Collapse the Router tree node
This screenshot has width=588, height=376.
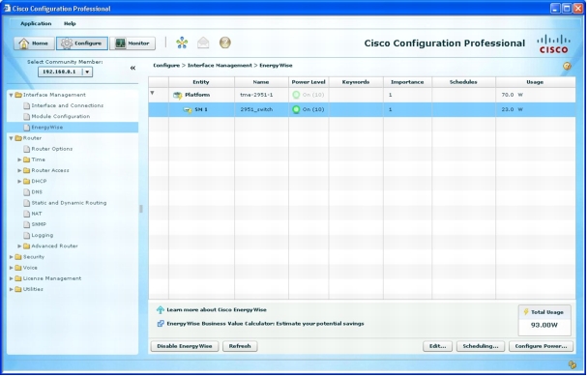tap(11, 138)
